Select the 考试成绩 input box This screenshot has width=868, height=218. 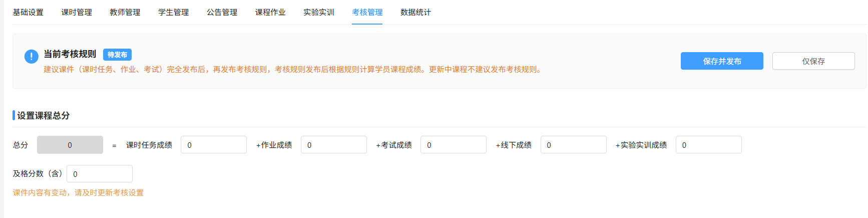[454, 145]
